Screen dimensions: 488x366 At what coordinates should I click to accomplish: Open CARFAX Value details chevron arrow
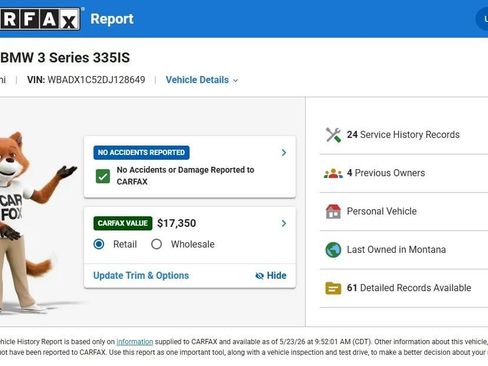click(284, 223)
